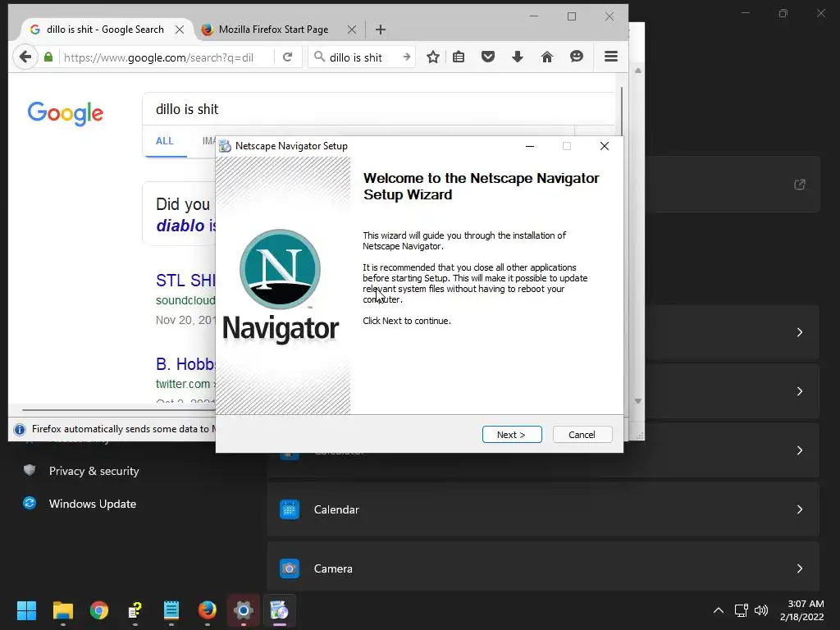This screenshot has height=630, width=840.
Task: Show hidden system tray icons
Action: (x=719, y=610)
